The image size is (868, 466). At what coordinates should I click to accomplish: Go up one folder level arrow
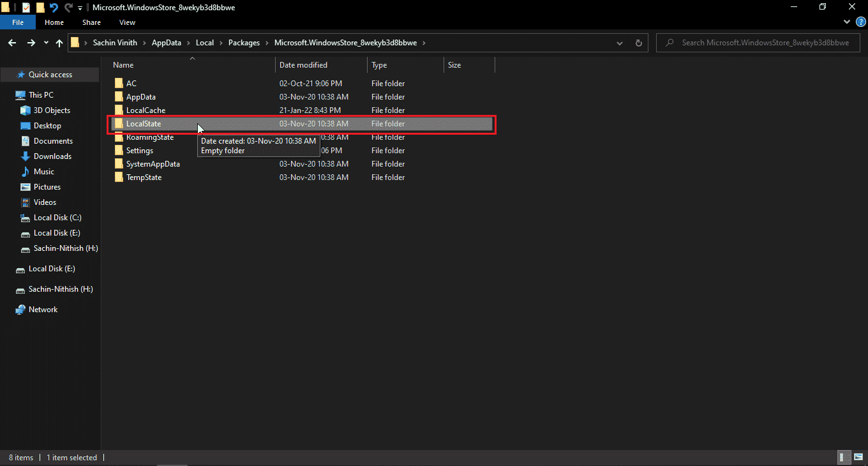[59, 43]
